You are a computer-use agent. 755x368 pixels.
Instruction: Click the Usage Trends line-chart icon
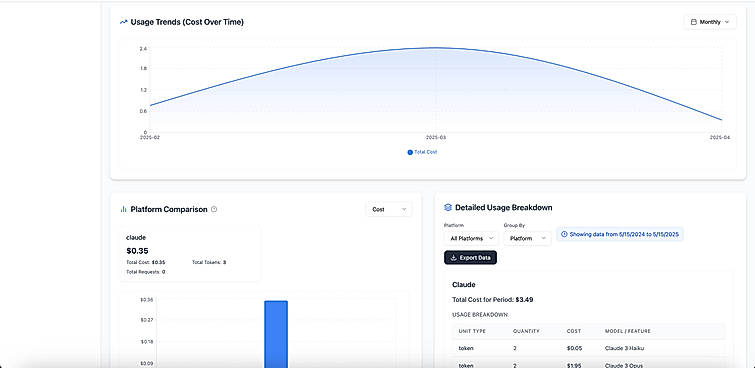(x=123, y=22)
